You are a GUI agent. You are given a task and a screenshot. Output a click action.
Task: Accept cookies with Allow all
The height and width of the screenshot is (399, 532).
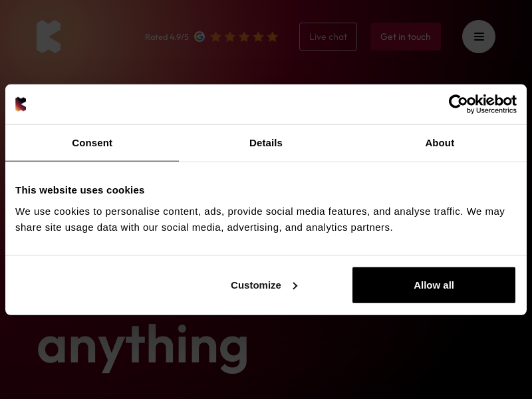click(434, 285)
